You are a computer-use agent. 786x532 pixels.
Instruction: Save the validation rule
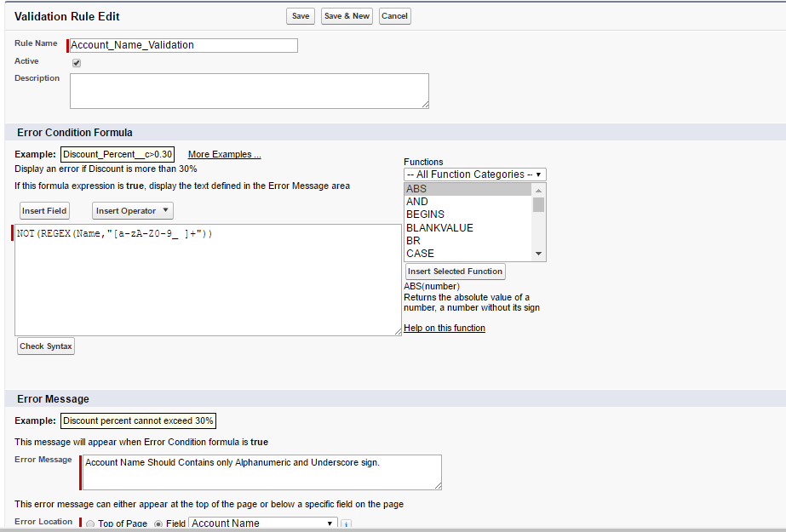300,15
